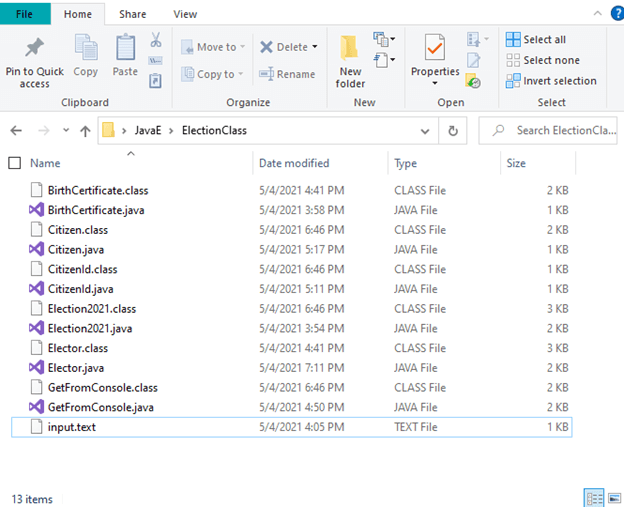Click the New folder icon
Image resolution: width=624 pixels, height=507 pixels.
(x=349, y=49)
